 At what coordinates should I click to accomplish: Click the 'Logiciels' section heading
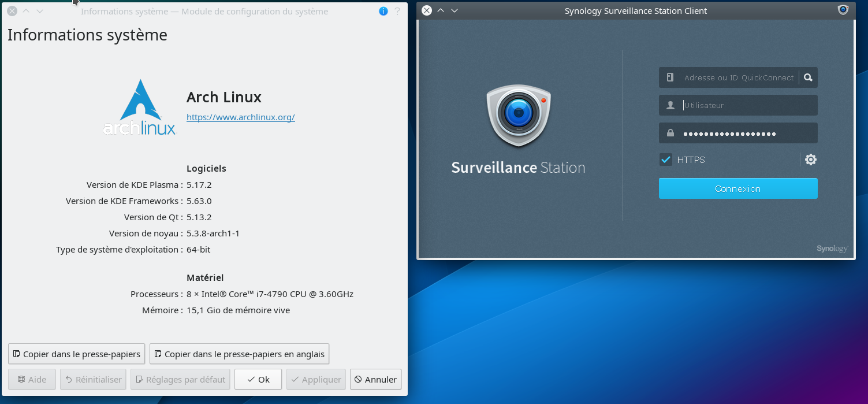(206, 169)
